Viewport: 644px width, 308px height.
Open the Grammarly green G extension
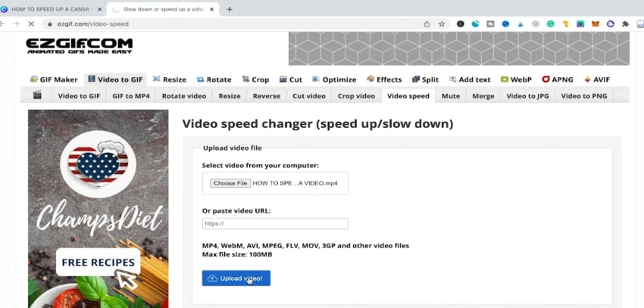(x=550, y=23)
